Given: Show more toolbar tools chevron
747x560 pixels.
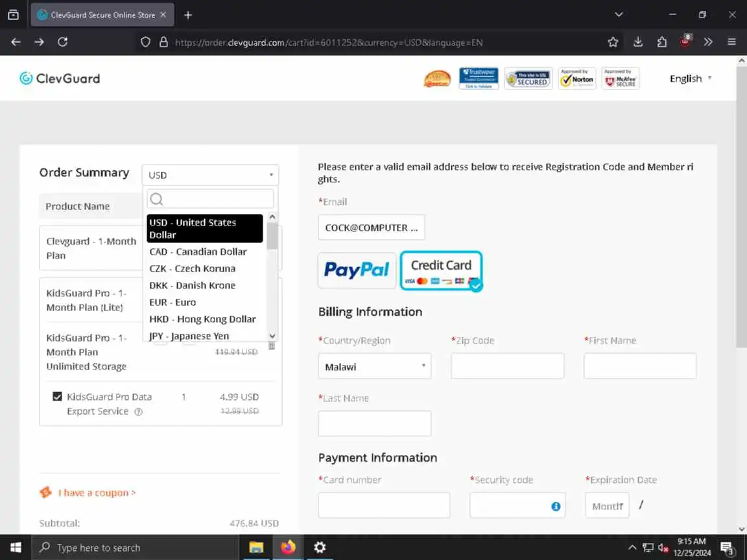Looking at the screenshot, I should [x=708, y=42].
